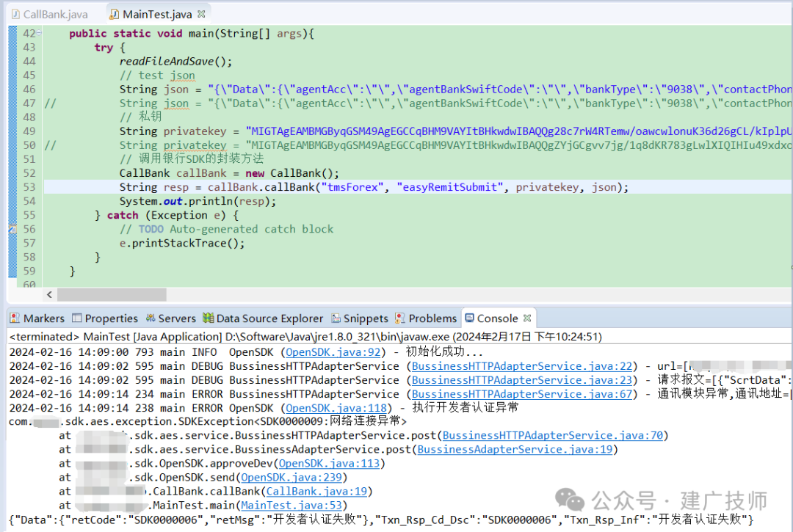This screenshot has width=793, height=532.
Task: Click System.out.println(resp) on line 54
Action: (198, 201)
